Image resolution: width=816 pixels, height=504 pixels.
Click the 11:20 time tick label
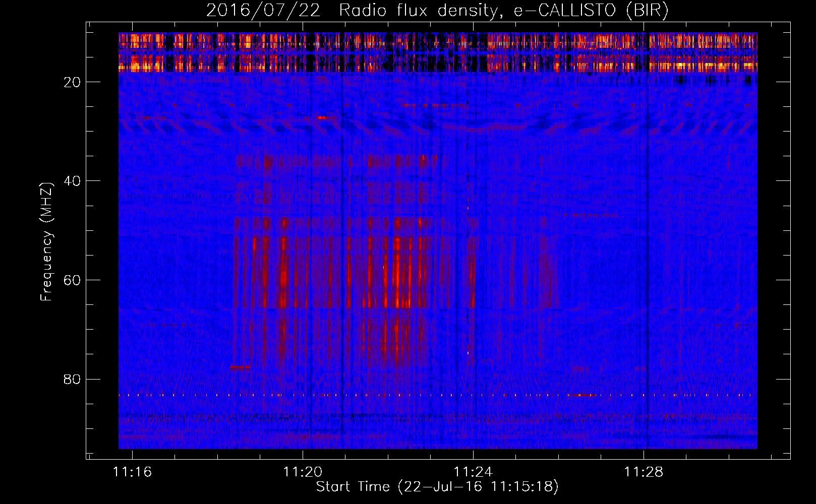(x=303, y=472)
